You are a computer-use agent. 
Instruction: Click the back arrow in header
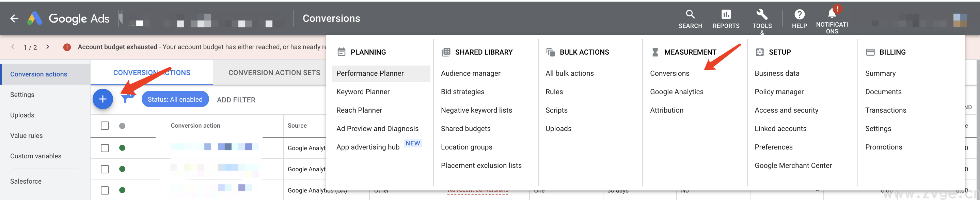[x=14, y=18]
